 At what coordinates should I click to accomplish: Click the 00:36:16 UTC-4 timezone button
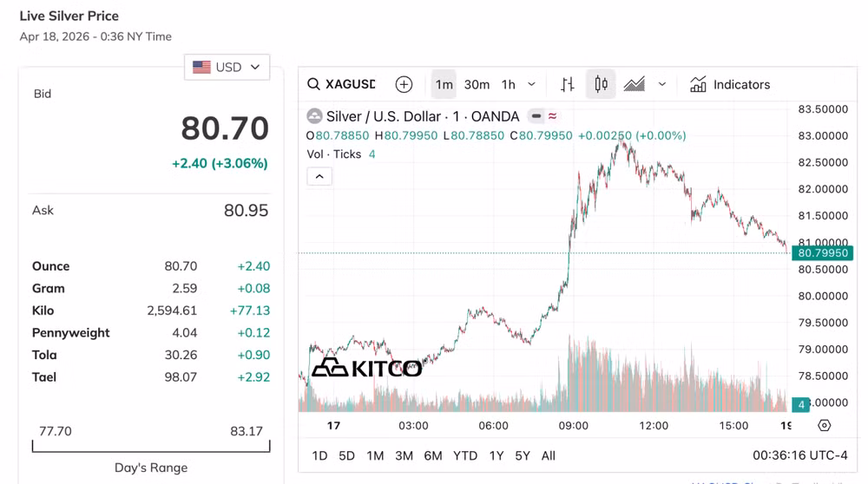[799, 455]
